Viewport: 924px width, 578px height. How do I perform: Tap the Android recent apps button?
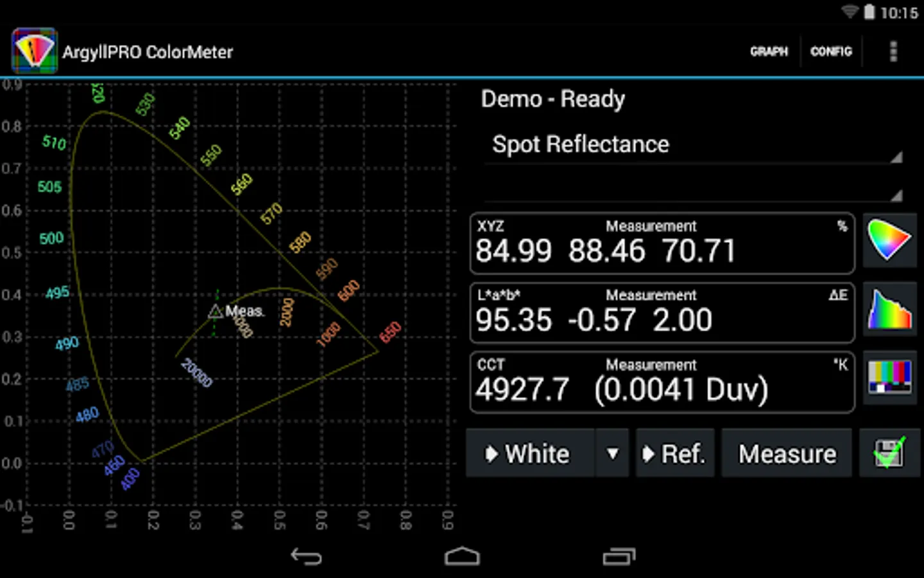click(x=619, y=556)
